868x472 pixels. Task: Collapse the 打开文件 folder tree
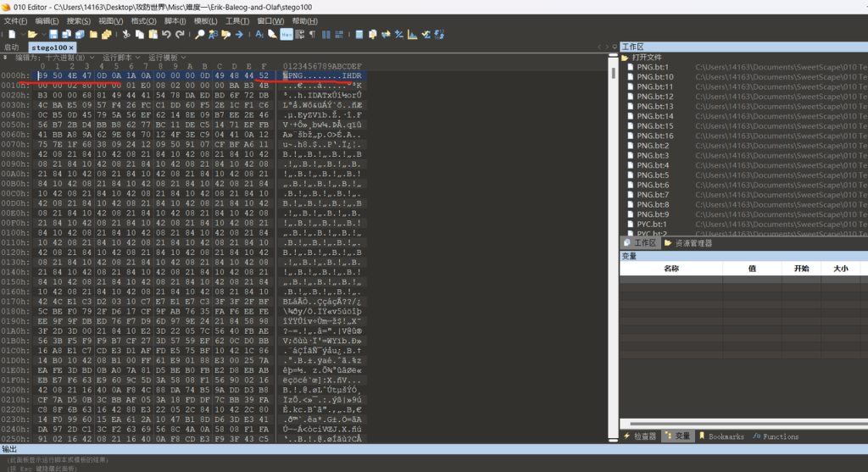pos(625,58)
